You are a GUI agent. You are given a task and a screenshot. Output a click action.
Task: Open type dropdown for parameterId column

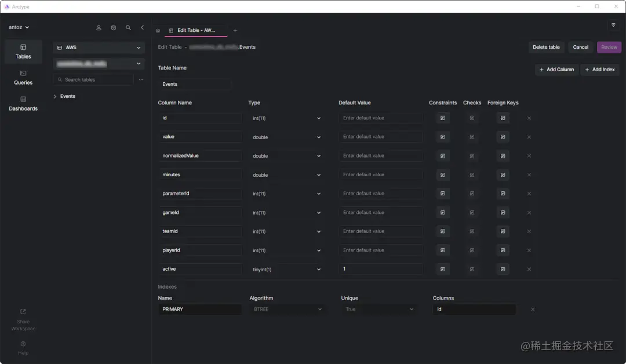[286, 194]
